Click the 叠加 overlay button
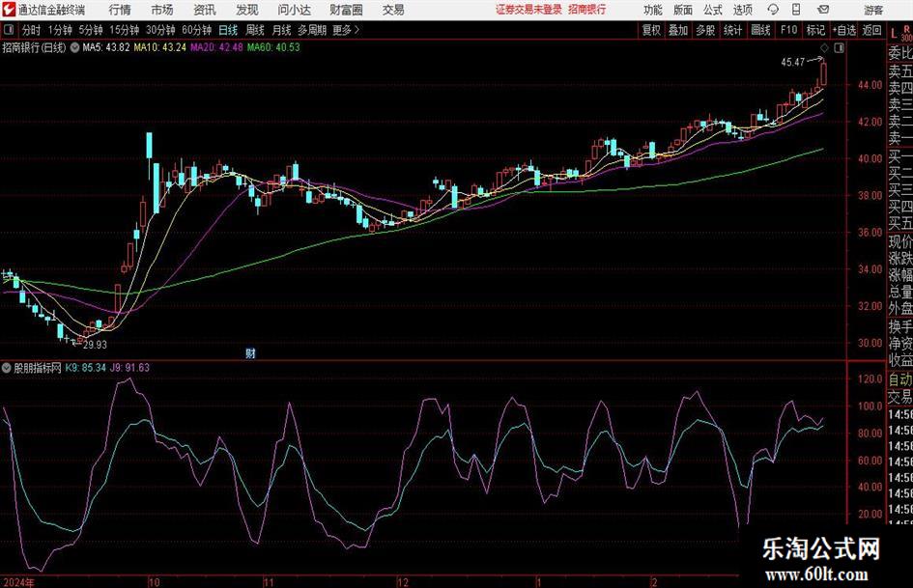 click(x=678, y=30)
